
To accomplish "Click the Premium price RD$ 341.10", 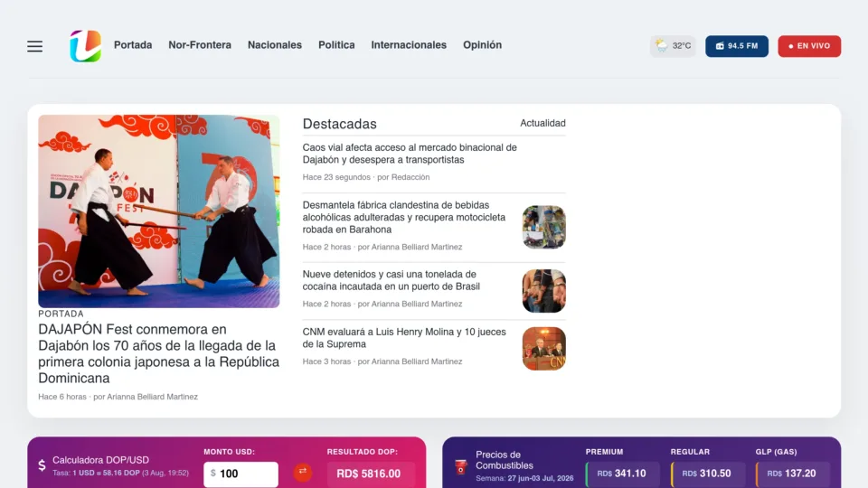I will coord(623,474).
